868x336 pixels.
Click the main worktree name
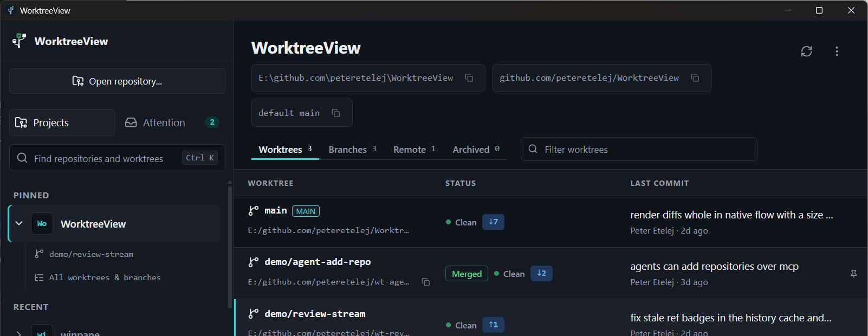click(x=275, y=210)
